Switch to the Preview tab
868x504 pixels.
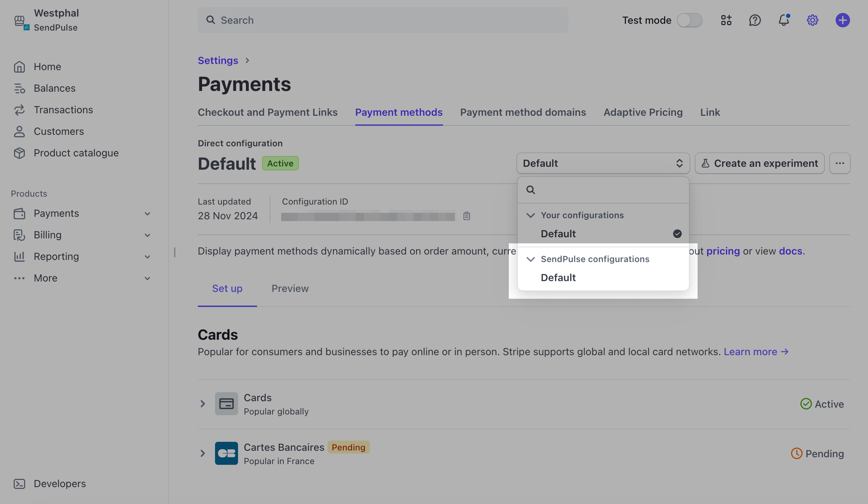pos(290,288)
